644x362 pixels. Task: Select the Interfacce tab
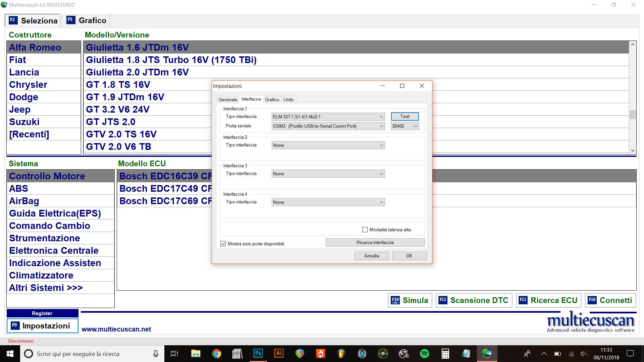click(x=251, y=99)
